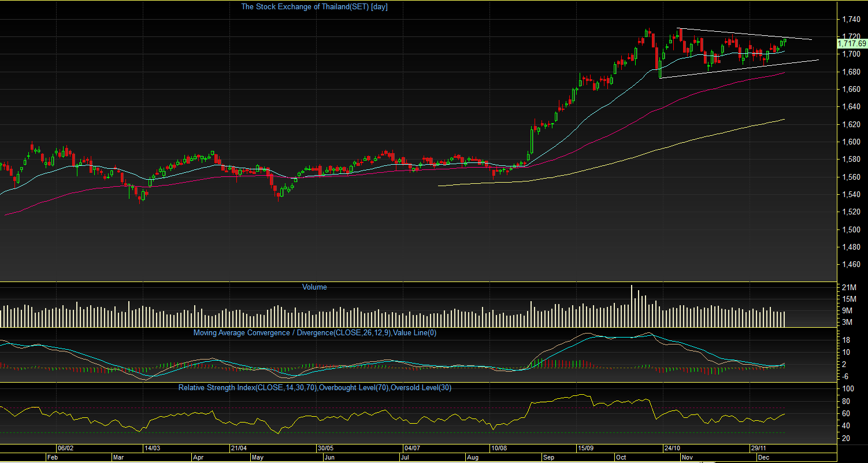Click the 15M volume axis label
868x463 pixels.
coord(849,299)
